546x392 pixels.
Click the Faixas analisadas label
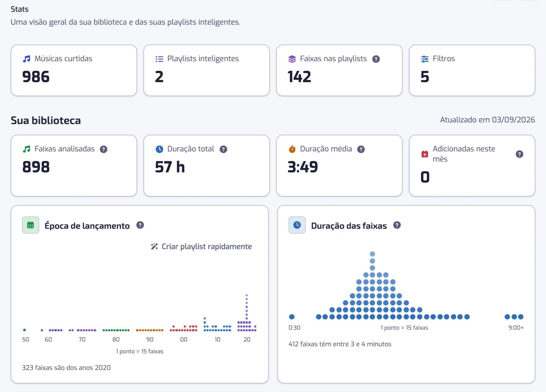coord(64,149)
